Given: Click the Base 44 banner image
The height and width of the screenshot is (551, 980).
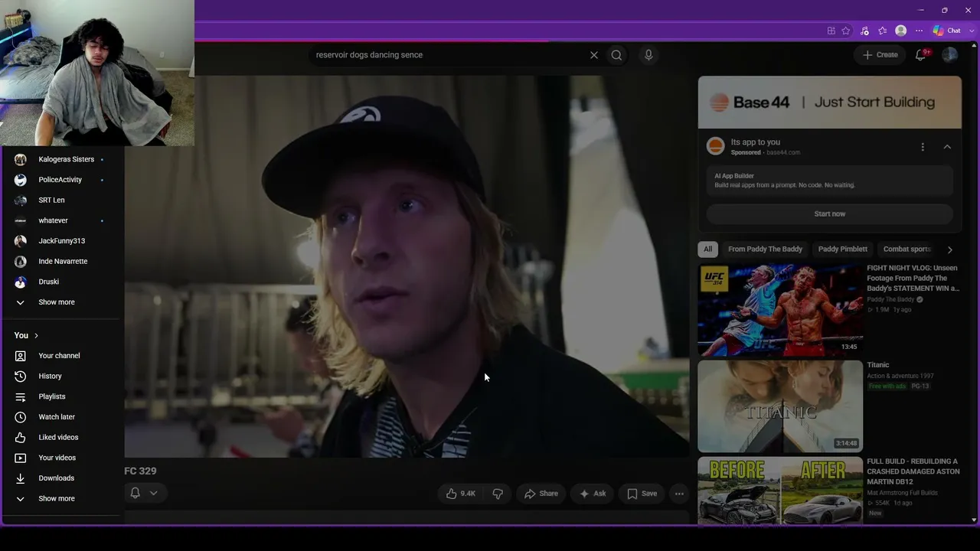Looking at the screenshot, I should click(830, 102).
